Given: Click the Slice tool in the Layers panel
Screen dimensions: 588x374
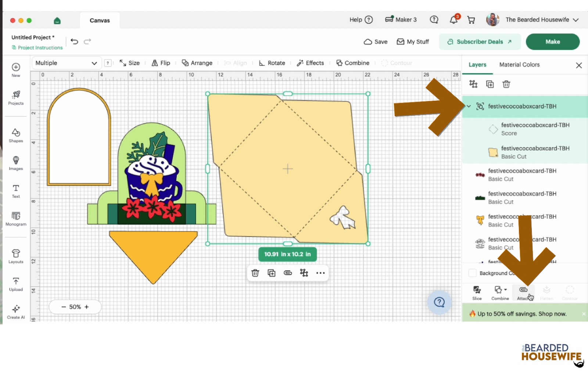Looking at the screenshot, I should (477, 293).
